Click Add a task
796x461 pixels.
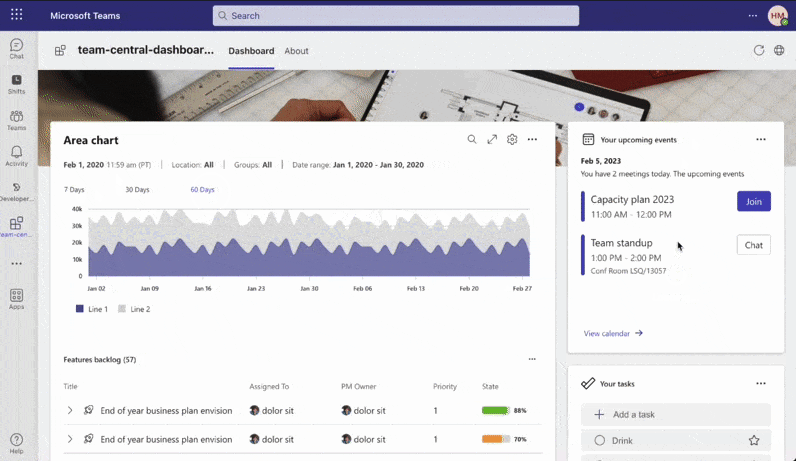(676, 414)
